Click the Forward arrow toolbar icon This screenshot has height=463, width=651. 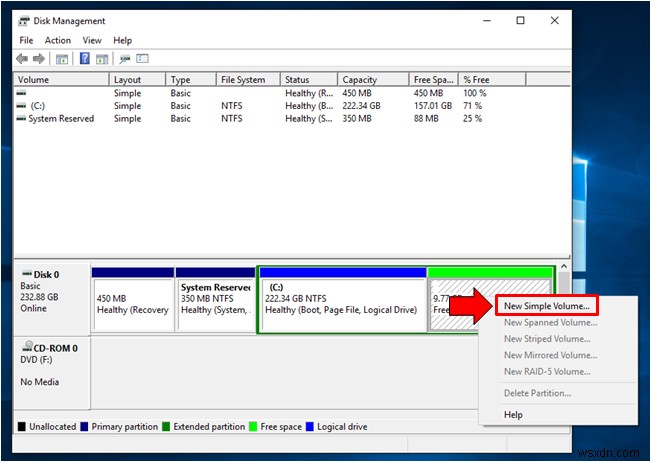coord(39,59)
